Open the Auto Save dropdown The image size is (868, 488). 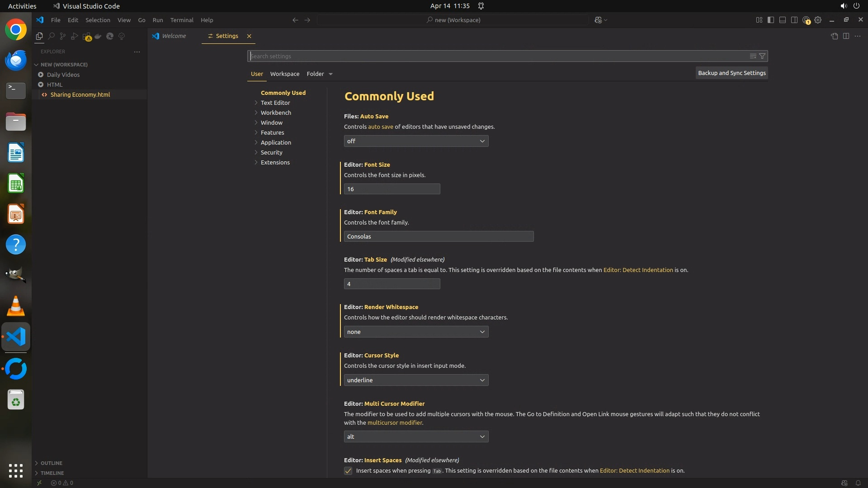click(416, 141)
